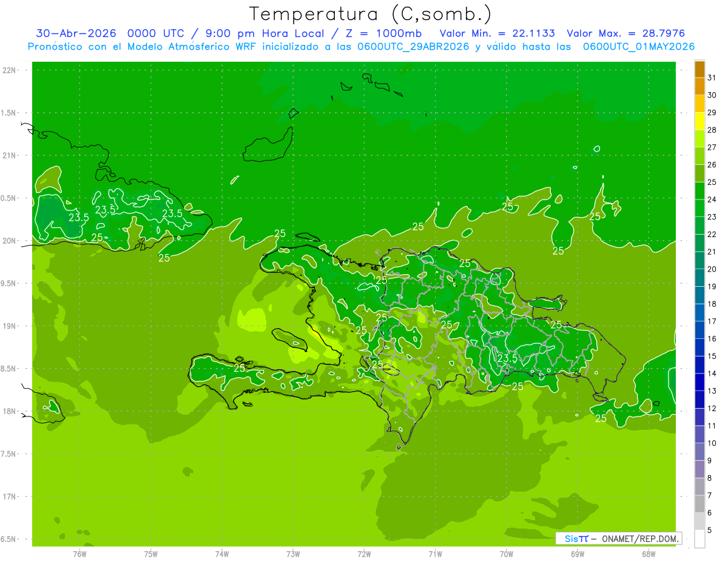728x562 pixels.
Task: Click the 23.5 contour label in Dominican Republic
Action: pos(507,358)
